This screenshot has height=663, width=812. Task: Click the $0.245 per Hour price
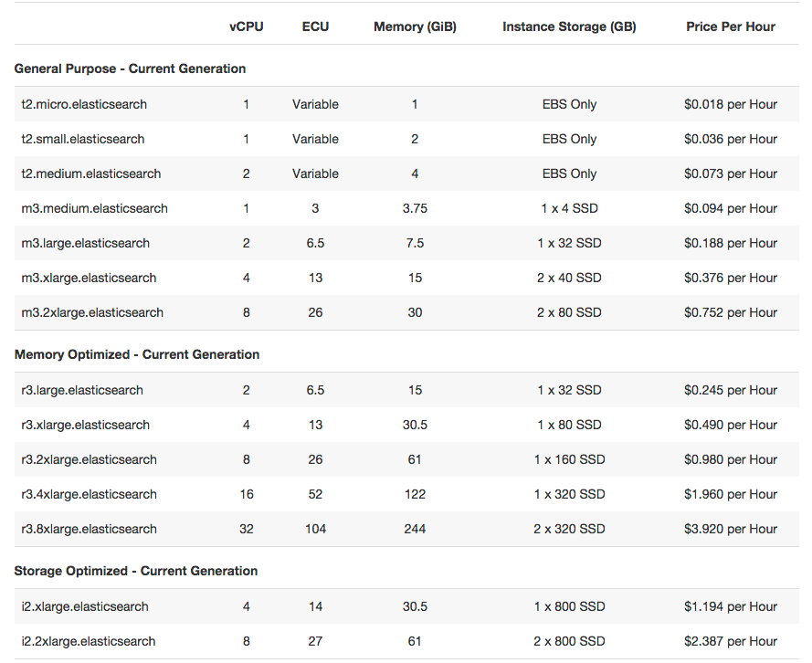click(730, 390)
